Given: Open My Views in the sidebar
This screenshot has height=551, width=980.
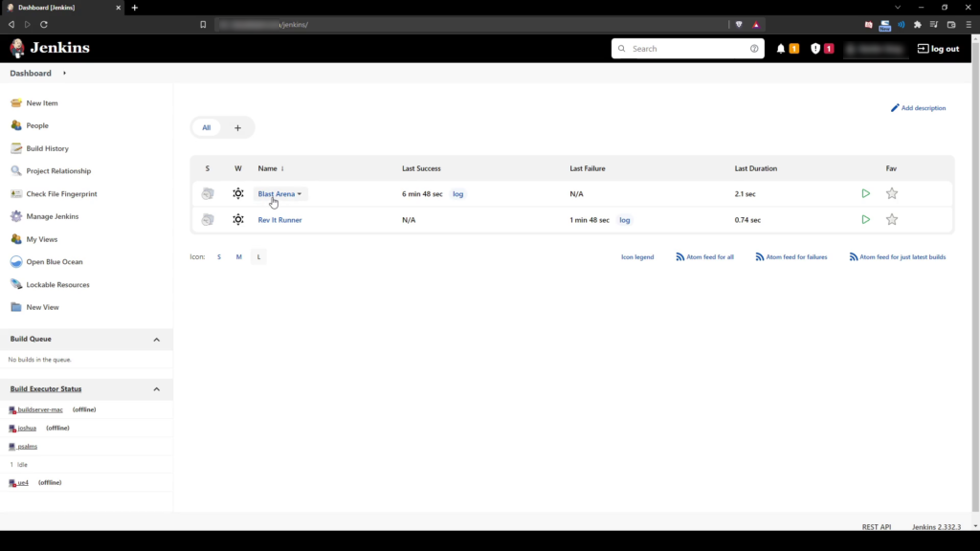Looking at the screenshot, I should 41,239.
